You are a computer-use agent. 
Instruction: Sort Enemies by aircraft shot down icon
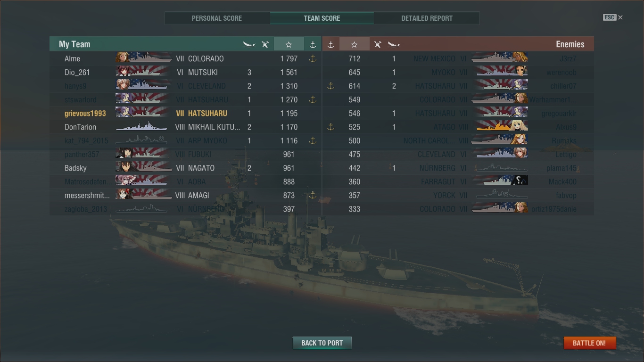pyautogui.click(x=378, y=44)
